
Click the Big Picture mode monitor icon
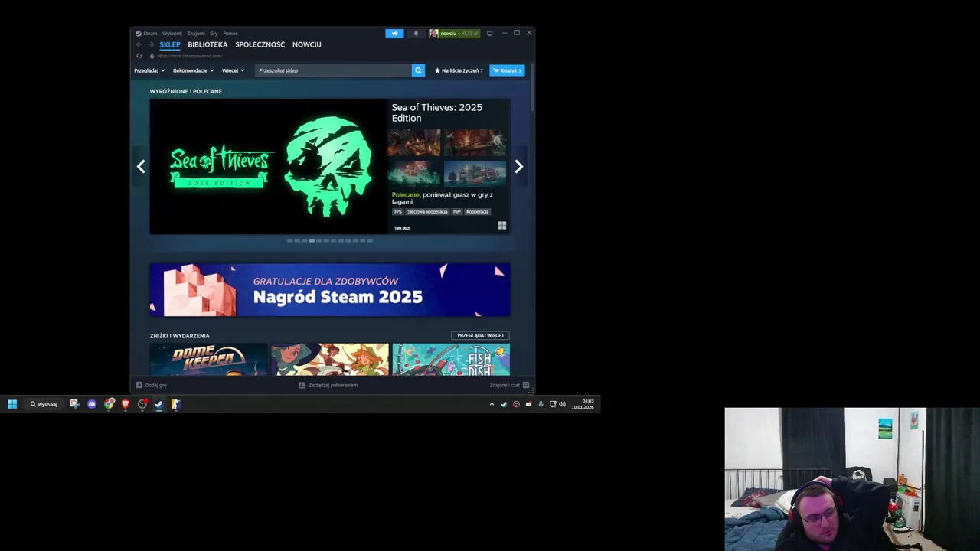(x=489, y=34)
